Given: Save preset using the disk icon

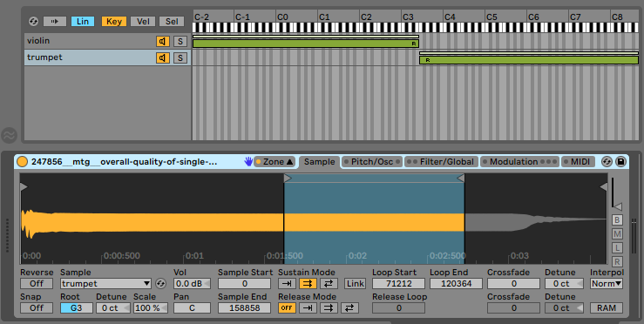Looking at the screenshot, I should point(620,162).
